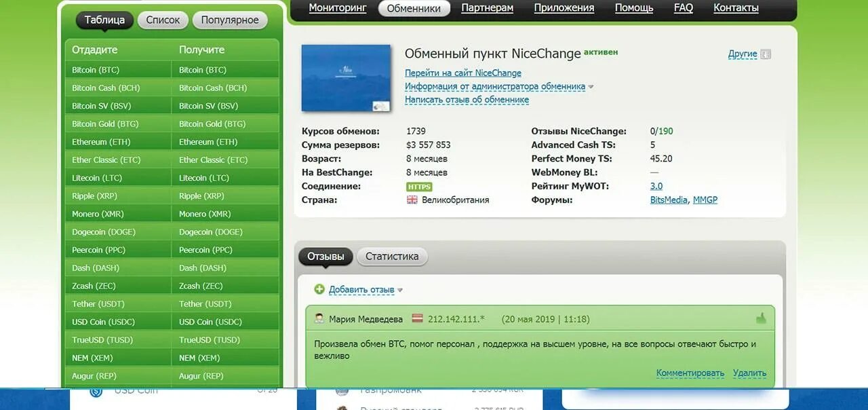Click the MyWOT rating value 3.0
868x410 pixels.
click(656, 186)
